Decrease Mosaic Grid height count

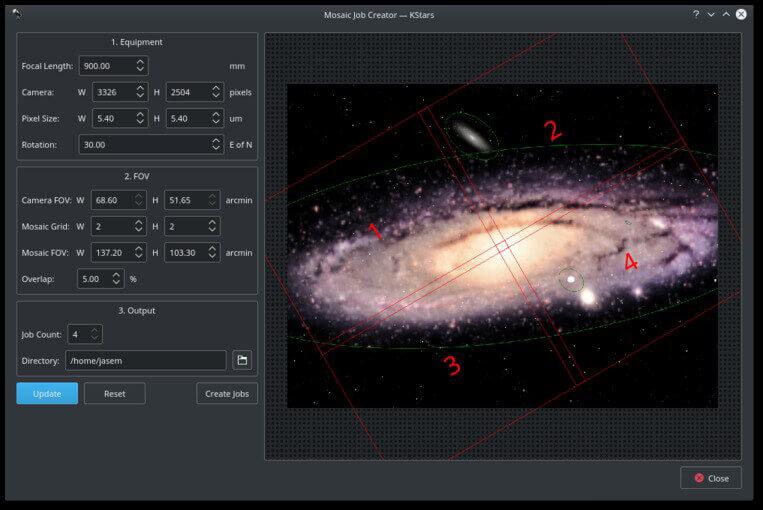click(212, 230)
